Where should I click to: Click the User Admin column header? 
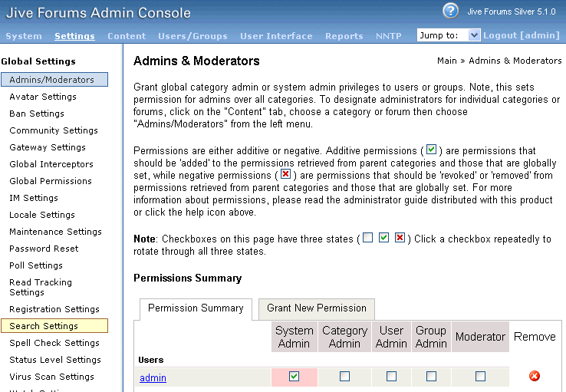click(x=391, y=337)
